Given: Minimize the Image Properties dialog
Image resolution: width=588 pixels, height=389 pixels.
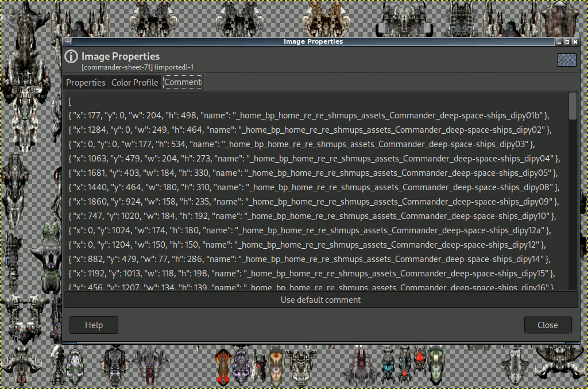Looking at the screenshot, I should click(559, 42).
